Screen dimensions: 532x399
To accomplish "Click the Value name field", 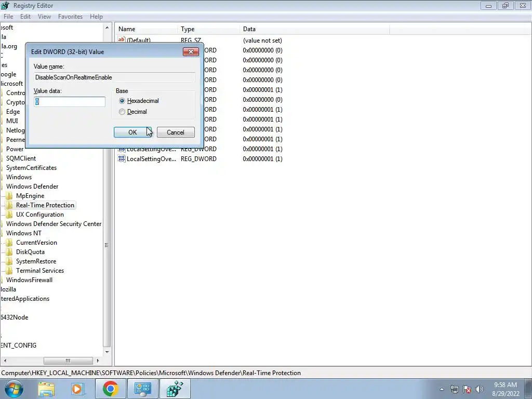I will click(x=114, y=77).
